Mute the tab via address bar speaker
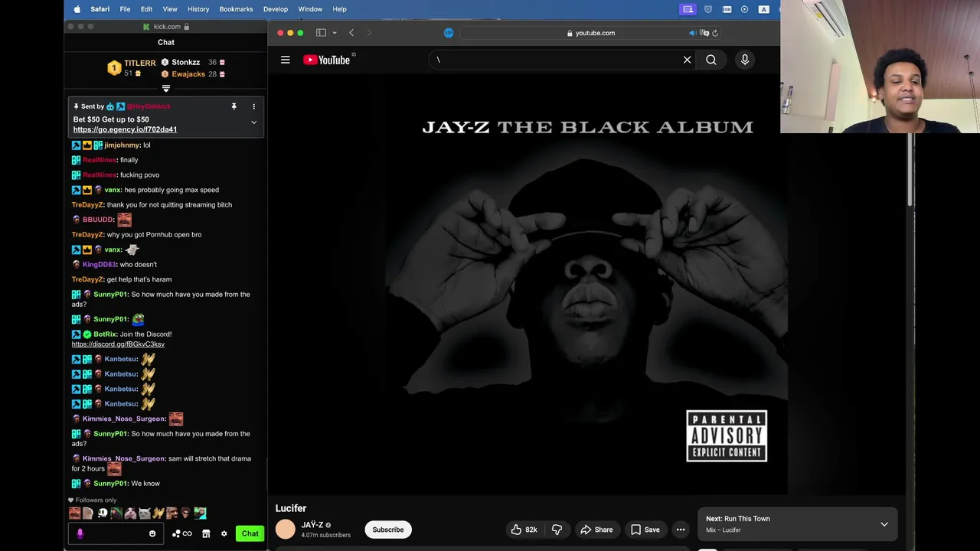 coord(692,33)
